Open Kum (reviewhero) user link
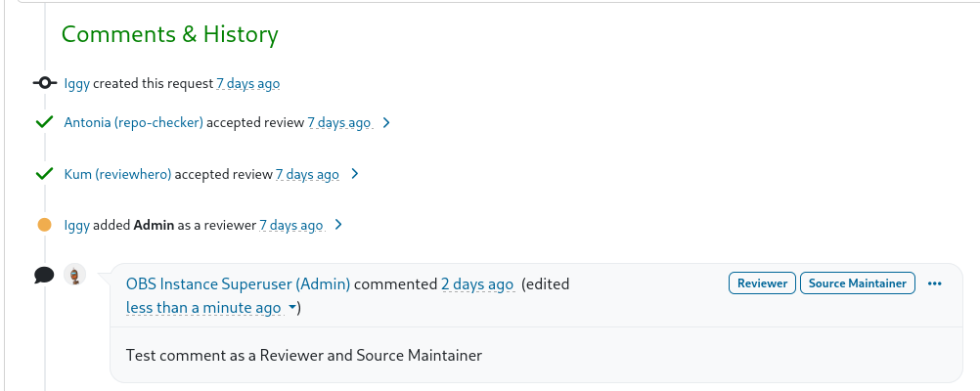Viewport: 980px width, 391px height. coord(117,174)
